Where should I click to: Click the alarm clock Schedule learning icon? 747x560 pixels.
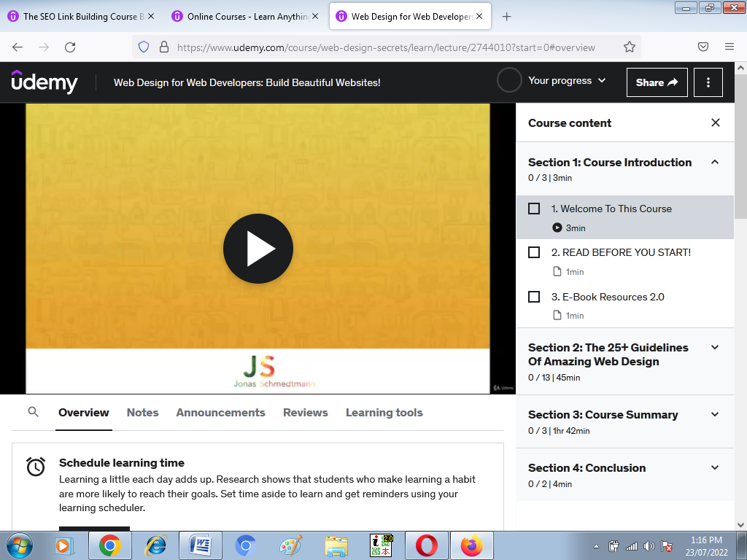click(x=36, y=466)
